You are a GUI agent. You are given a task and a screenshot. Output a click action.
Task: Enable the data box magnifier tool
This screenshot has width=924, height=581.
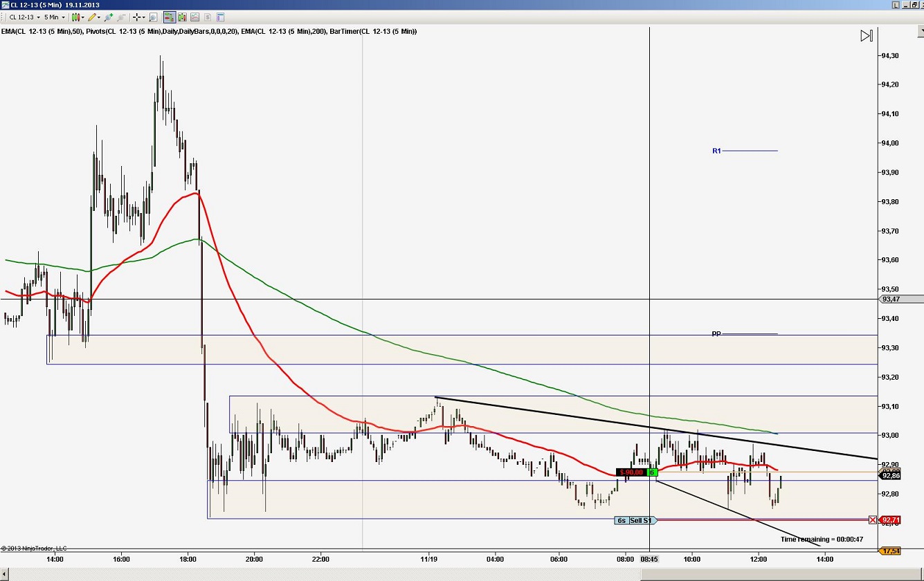click(x=152, y=17)
